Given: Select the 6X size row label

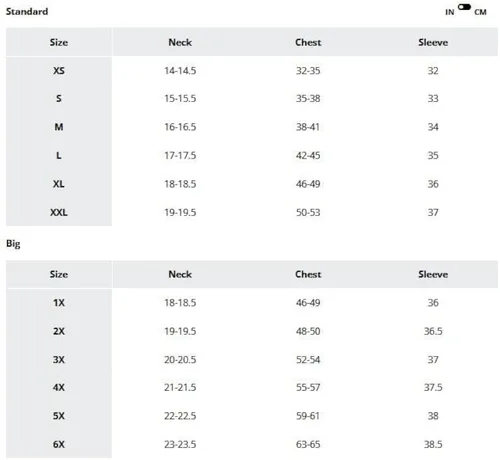Looking at the screenshot, I should 59,444.
